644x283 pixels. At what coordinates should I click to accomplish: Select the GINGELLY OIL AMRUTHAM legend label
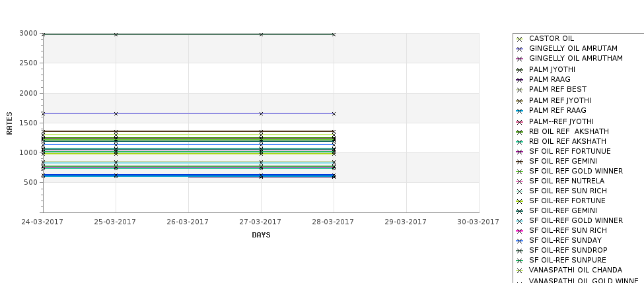[576, 58]
